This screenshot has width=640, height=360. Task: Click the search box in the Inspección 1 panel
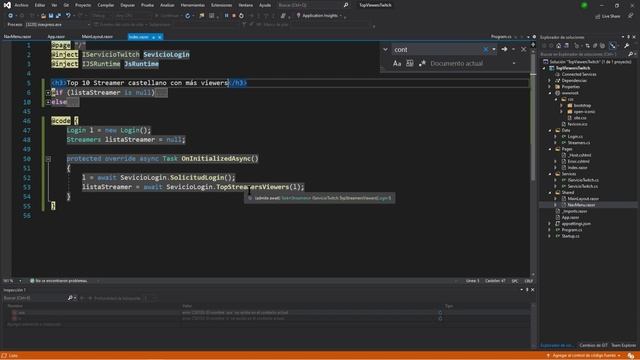(x=35, y=298)
